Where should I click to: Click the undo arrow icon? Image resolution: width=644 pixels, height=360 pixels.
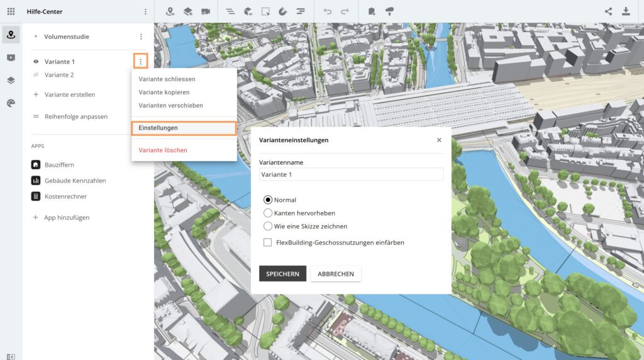[x=327, y=11]
